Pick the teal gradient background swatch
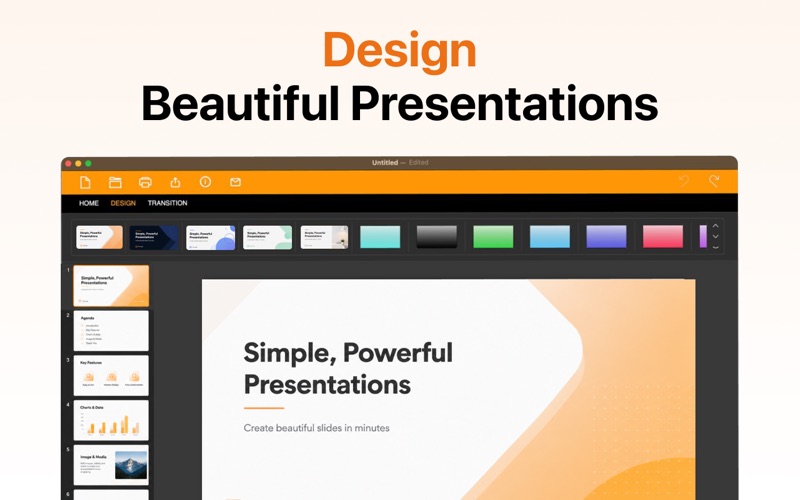The image size is (800, 500). pyautogui.click(x=380, y=237)
